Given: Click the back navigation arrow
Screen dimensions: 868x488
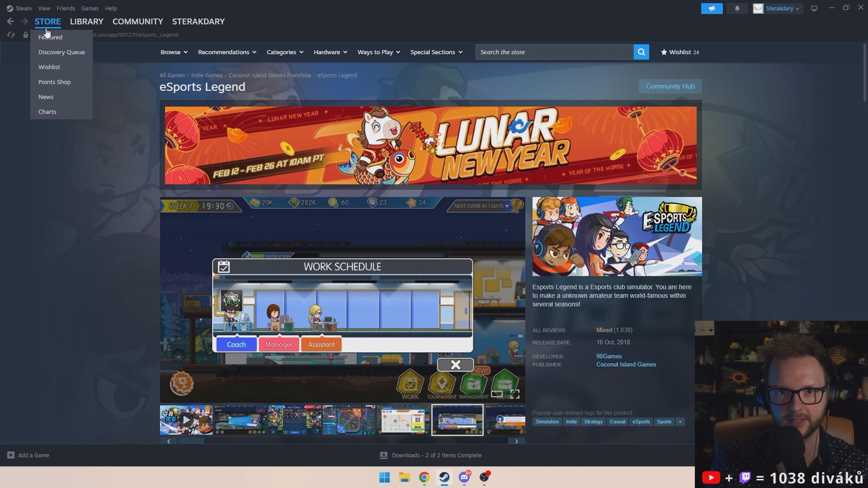Looking at the screenshot, I should tap(10, 21).
